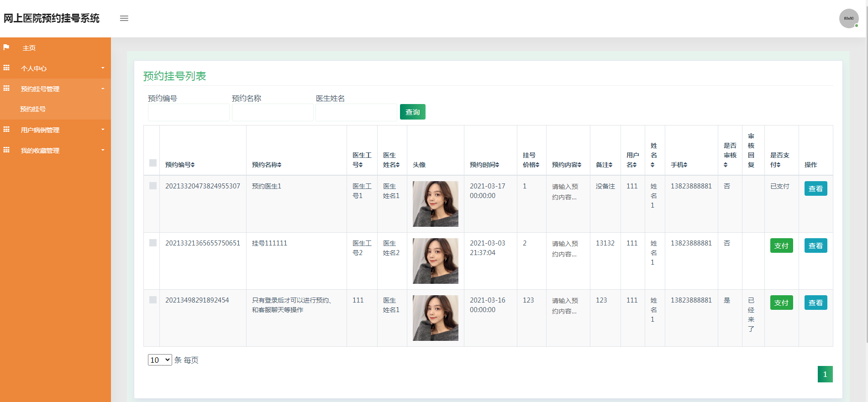Select the 预约挂号 submenu item
The width and height of the screenshot is (868, 402).
click(55, 110)
